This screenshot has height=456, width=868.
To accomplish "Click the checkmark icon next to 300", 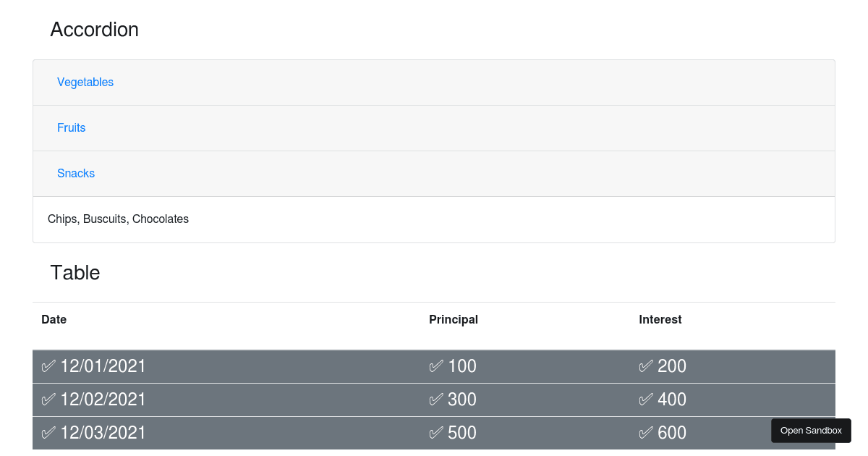I will [x=436, y=400].
